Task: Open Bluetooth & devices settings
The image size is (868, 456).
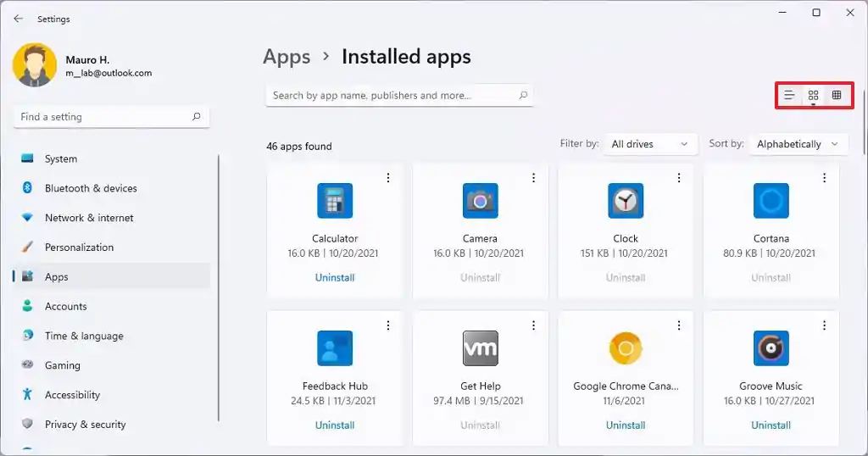Action: (x=91, y=188)
